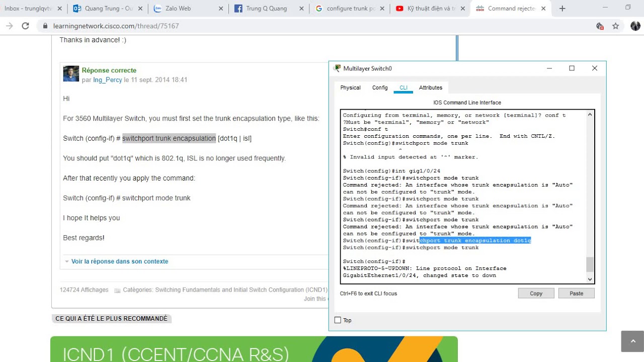Click the Packet Tracer icon in Multilayer Switch0 title

pyautogui.click(x=337, y=68)
